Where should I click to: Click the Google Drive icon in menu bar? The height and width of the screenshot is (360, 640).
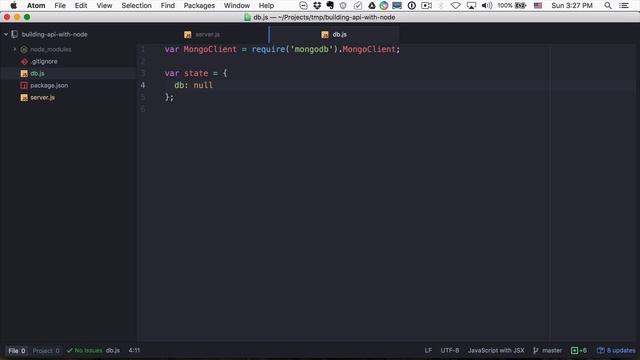[371, 6]
